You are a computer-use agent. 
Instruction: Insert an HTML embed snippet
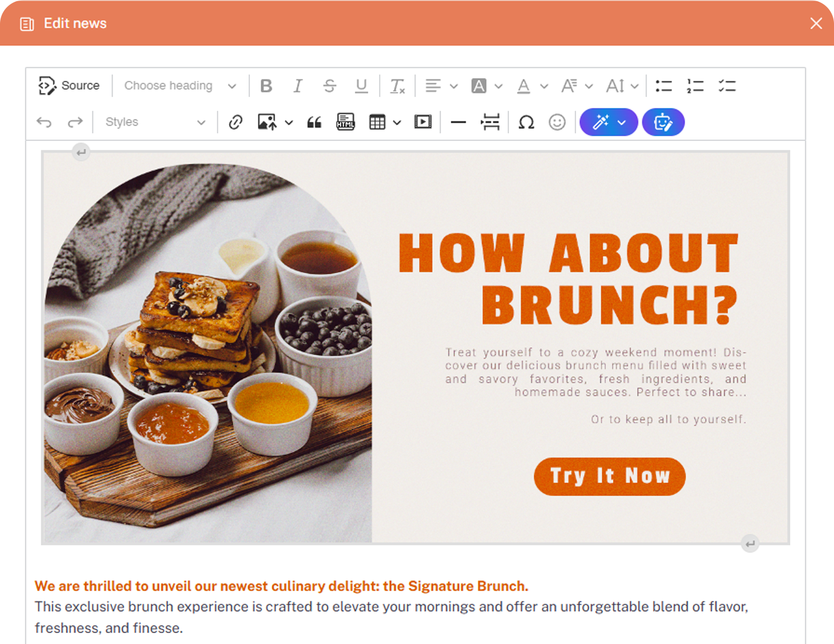(x=345, y=122)
